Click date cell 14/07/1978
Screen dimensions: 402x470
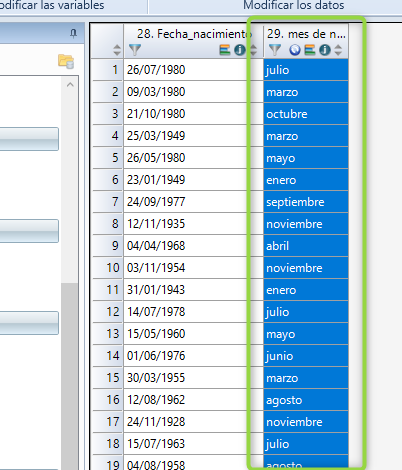click(x=193, y=312)
